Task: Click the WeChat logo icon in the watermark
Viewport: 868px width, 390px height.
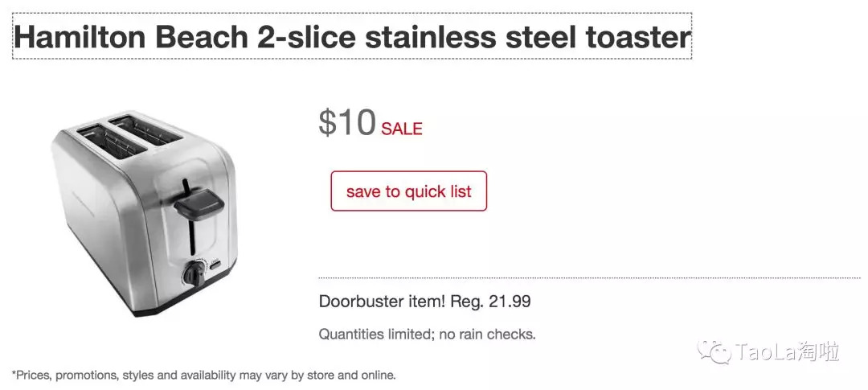Action: coord(713,351)
